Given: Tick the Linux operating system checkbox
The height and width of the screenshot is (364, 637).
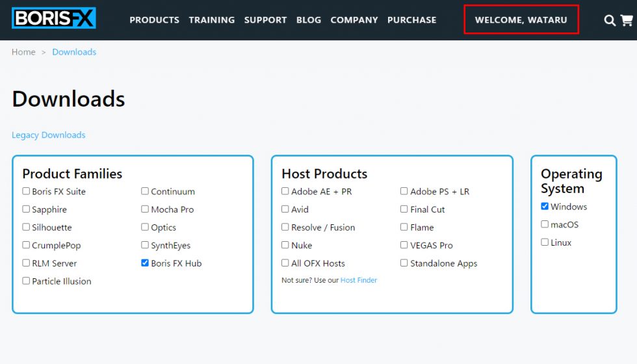Looking at the screenshot, I should (545, 242).
